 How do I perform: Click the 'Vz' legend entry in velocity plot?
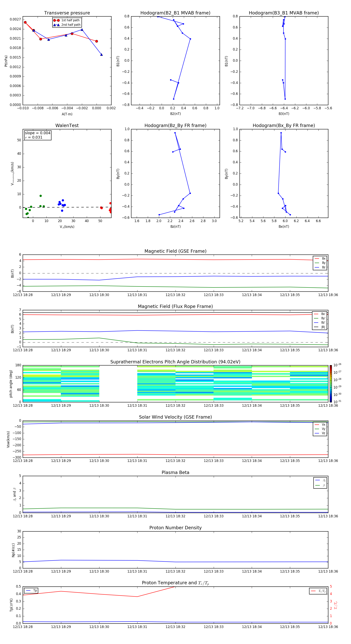320,433
